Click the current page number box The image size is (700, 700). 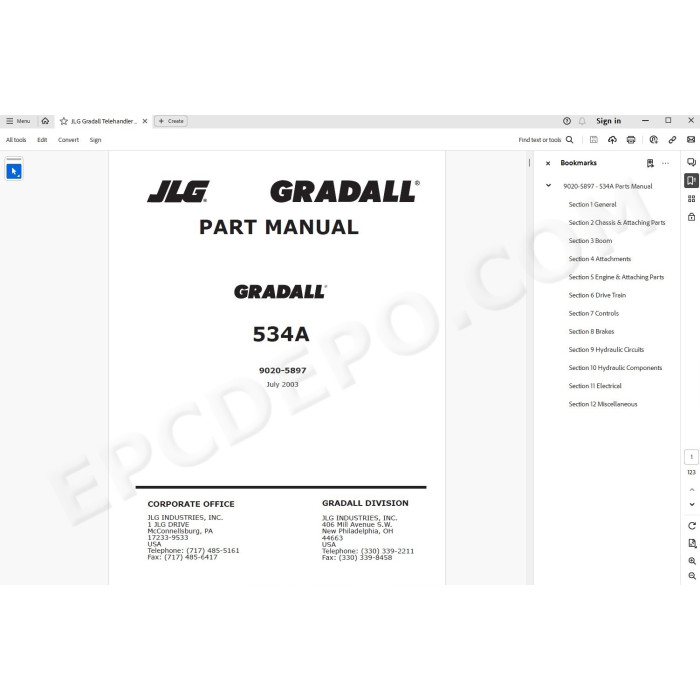coord(691,457)
